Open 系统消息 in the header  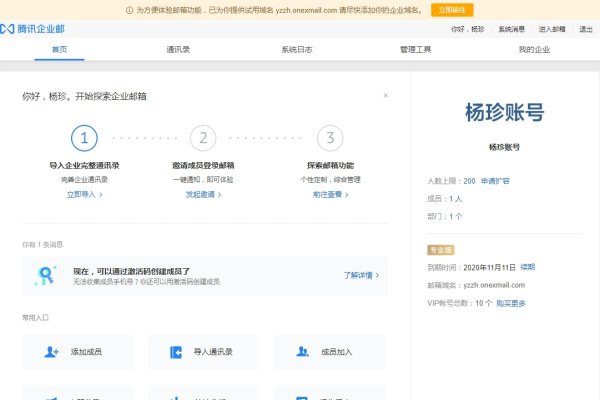(x=511, y=29)
